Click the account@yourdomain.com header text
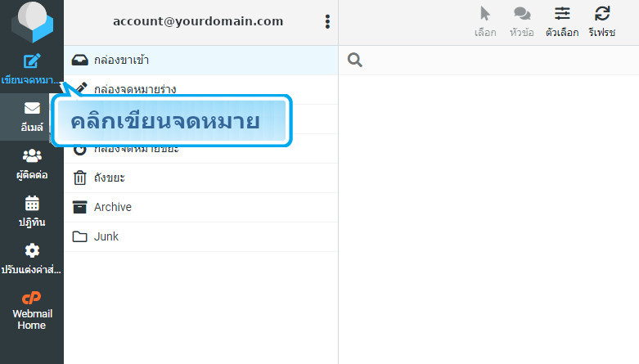Screen dimensions: 639x364 (198, 21)
